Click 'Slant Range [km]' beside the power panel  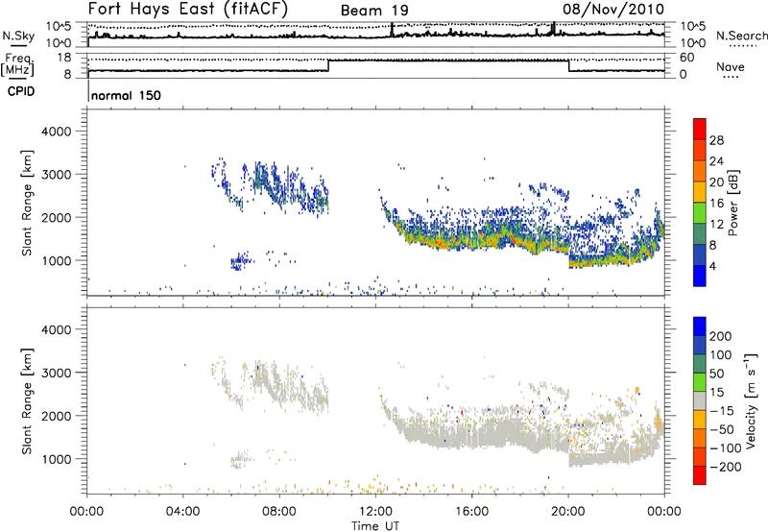(28, 203)
